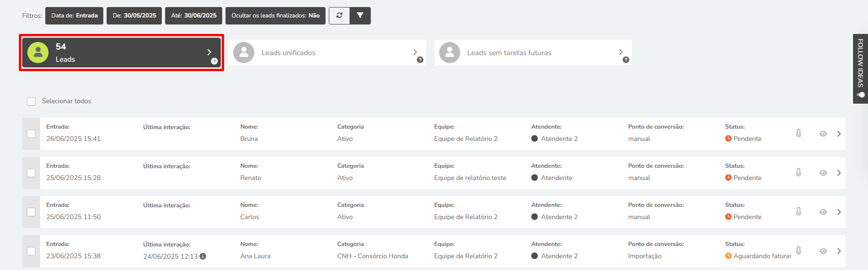This screenshot has width=868, height=270.
Task: Click the name Bruna
Action: coord(249,139)
